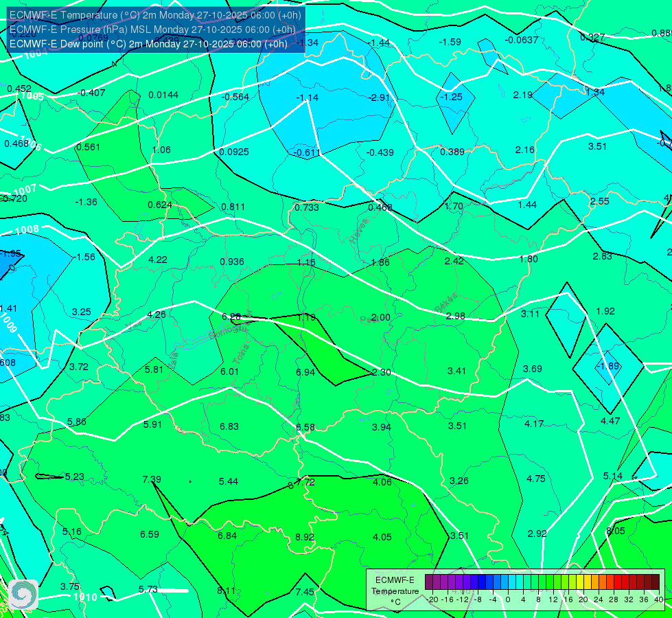Click the 2.30 temperature value
672x618 pixels.
click(382, 372)
